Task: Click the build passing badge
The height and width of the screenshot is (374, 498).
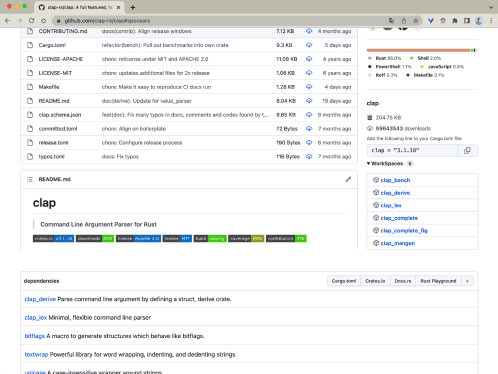Action: pyautogui.click(x=210, y=239)
